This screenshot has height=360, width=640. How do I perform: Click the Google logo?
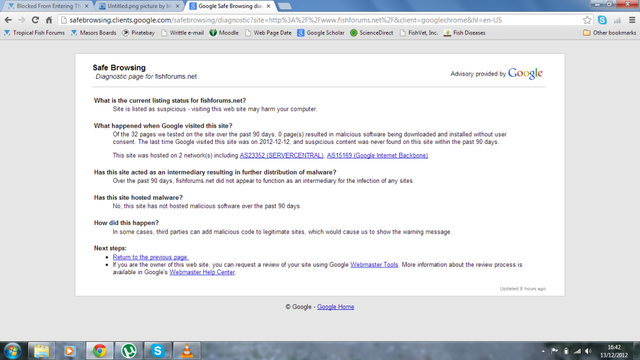(525, 73)
